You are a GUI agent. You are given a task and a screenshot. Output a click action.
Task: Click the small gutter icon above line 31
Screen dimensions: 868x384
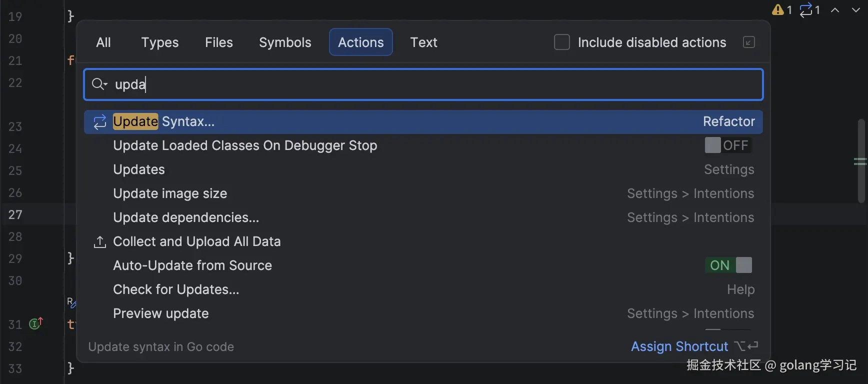coord(71,302)
